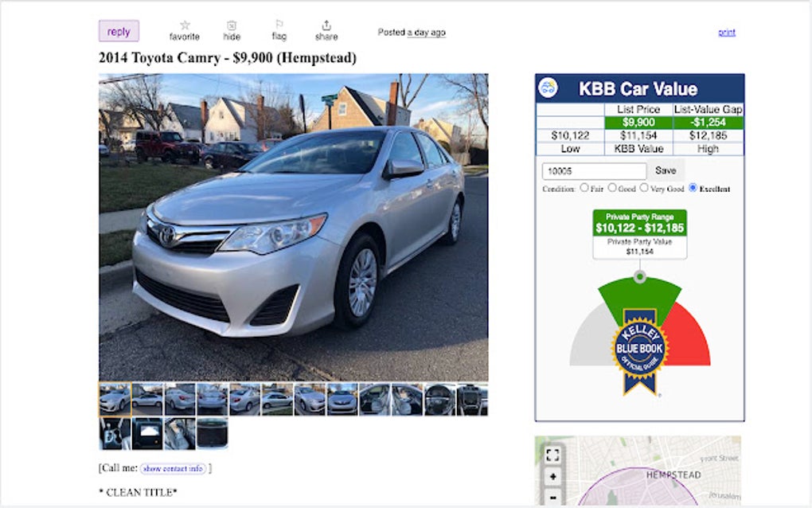This screenshot has width=812, height=508.
Task: Click the value input field showing 10005
Action: [x=594, y=171]
